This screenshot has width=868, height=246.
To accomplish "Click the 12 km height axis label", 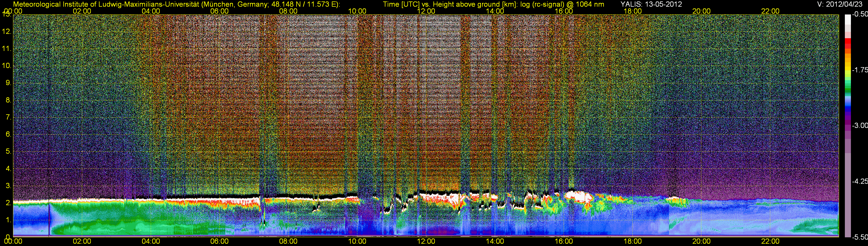I will pyautogui.click(x=7, y=32).
